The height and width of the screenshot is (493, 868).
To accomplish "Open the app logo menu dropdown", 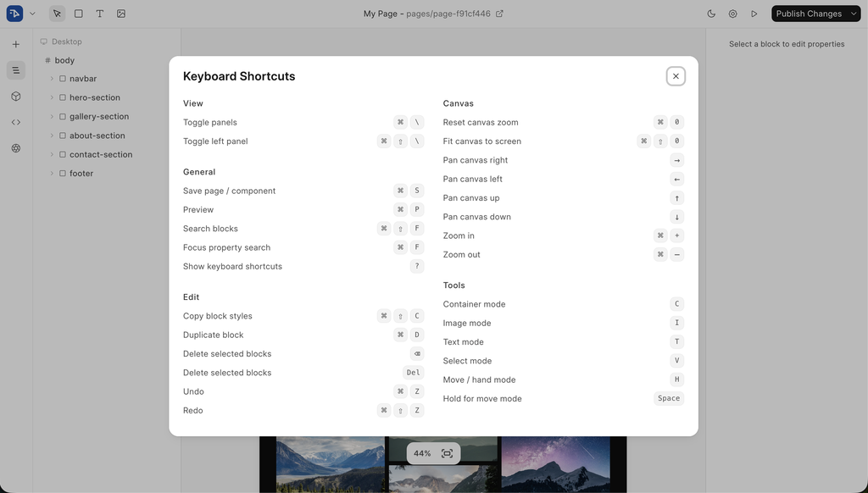I will click(32, 14).
